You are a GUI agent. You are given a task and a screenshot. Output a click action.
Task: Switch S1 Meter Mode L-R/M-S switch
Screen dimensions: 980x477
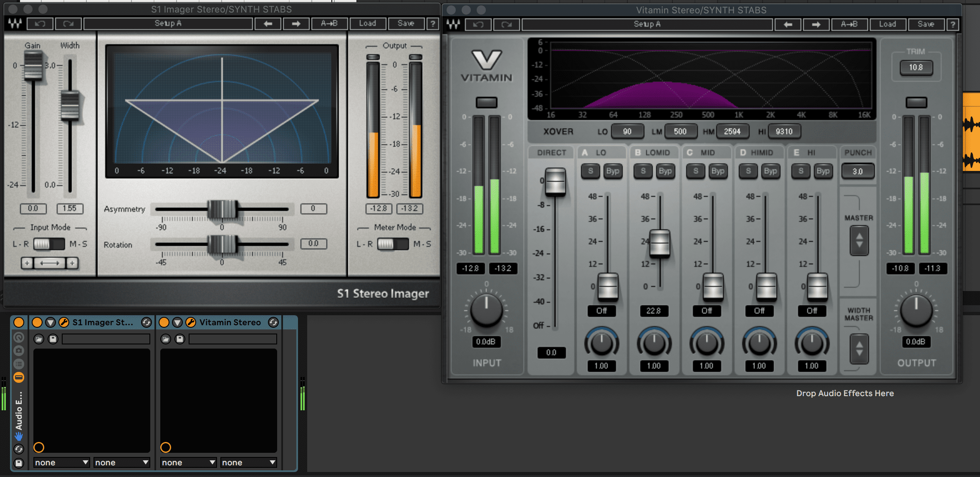(x=393, y=244)
